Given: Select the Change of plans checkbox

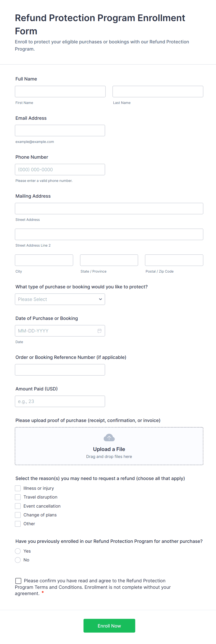Looking at the screenshot, I should click(x=18, y=515).
